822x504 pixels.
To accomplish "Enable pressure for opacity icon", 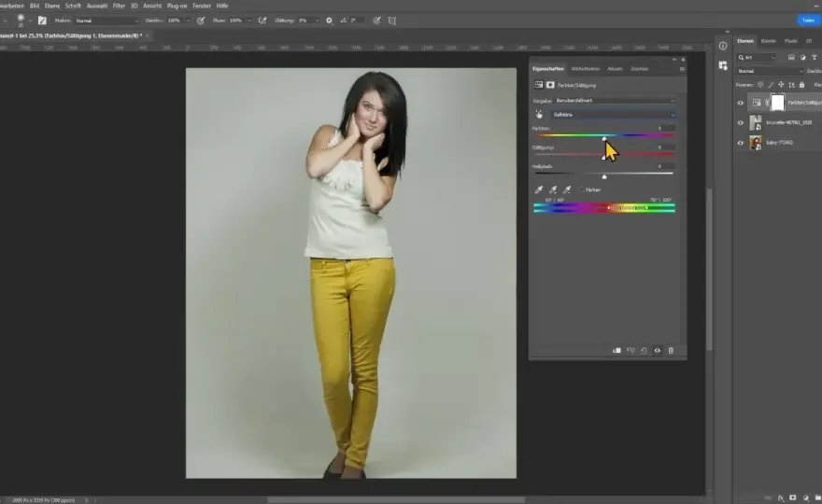I will [x=200, y=21].
